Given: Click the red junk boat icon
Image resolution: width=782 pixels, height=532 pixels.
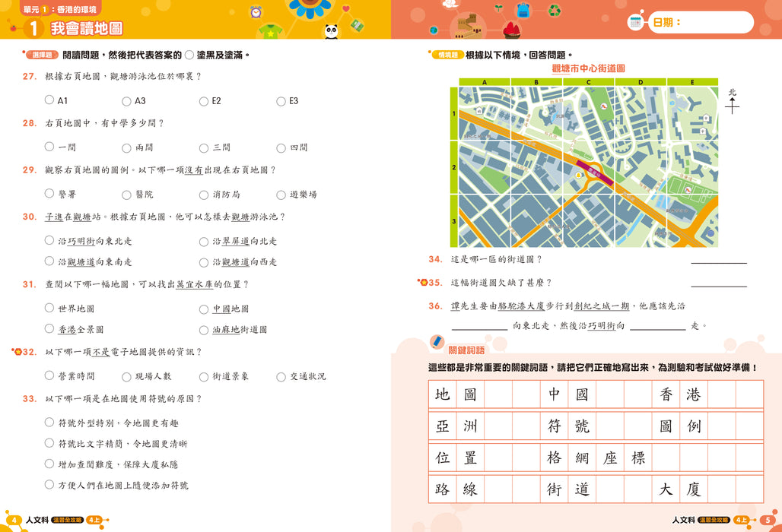Looking at the screenshot, I should 512,30.
